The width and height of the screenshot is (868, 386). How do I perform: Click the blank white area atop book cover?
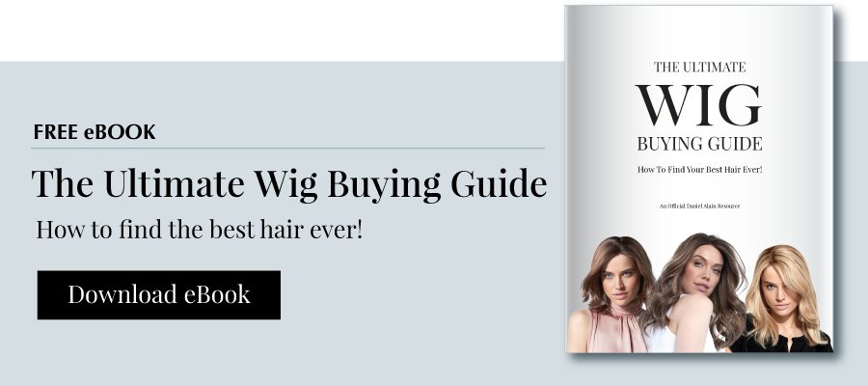coord(698,31)
